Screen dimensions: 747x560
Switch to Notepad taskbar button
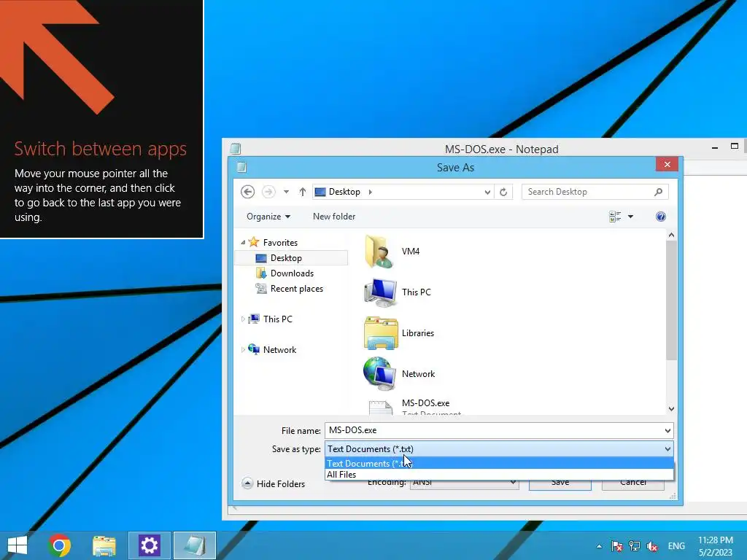click(x=194, y=545)
